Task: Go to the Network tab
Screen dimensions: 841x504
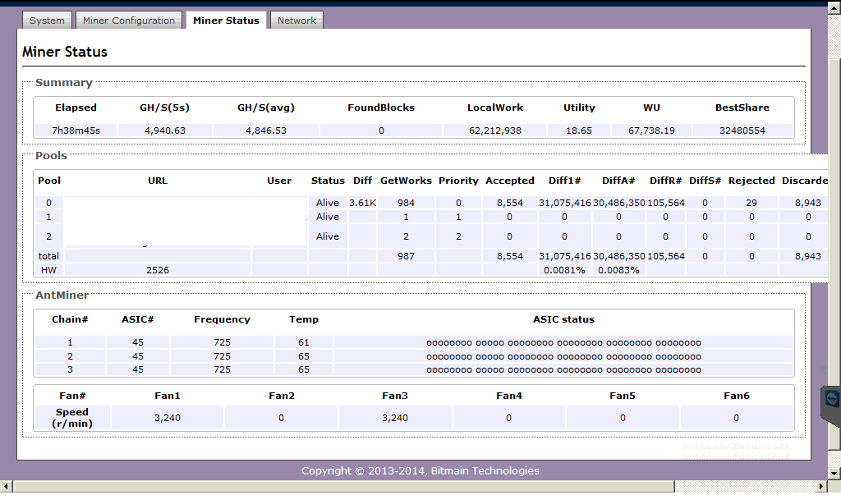Action: [x=296, y=21]
